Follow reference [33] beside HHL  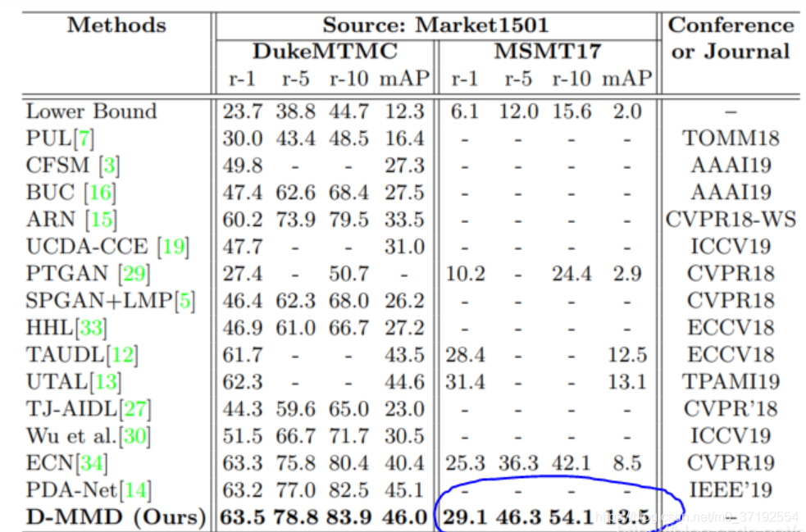[91, 328]
